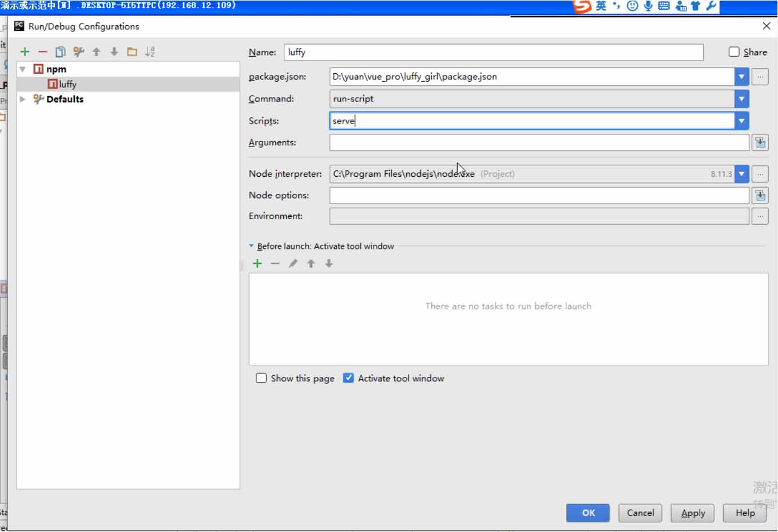Move configuration up with the arrow icon
This screenshot has width=778, height=532.
pyautogui.click(x=96, y=52)
